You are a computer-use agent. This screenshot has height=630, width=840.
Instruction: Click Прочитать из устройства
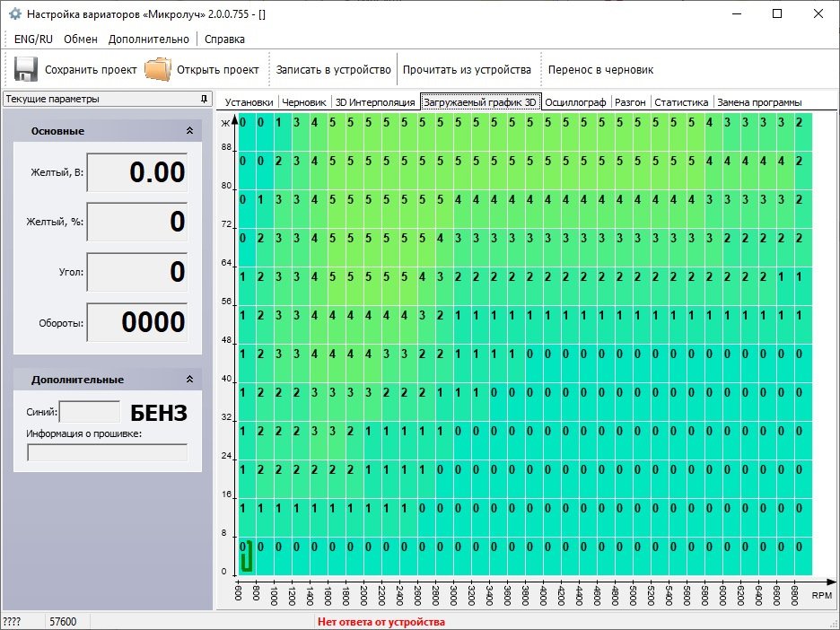[468, 70]
